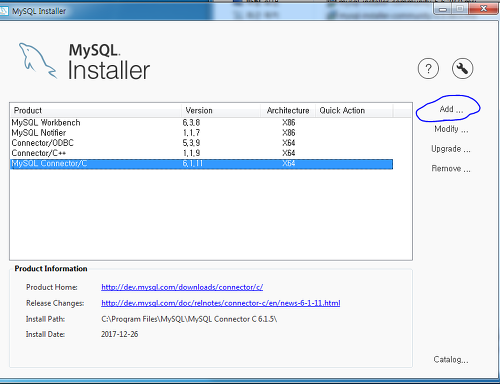Click the Add ... button
500x384 pixels.
click(x=451, y=109)
